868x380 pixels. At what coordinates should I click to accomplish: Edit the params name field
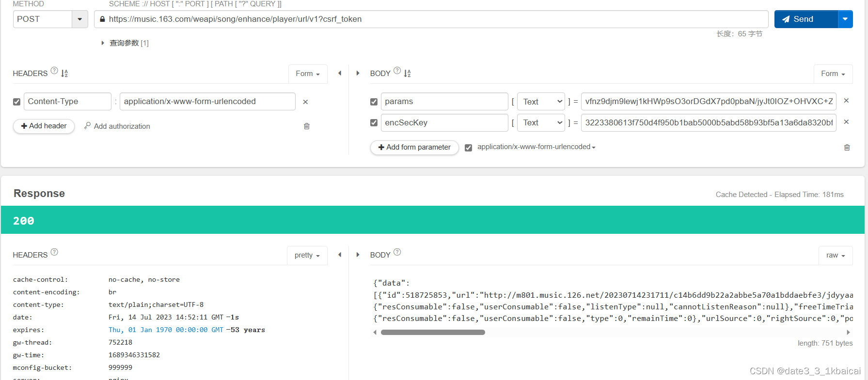pyautogui.click(x=444, y=101)
